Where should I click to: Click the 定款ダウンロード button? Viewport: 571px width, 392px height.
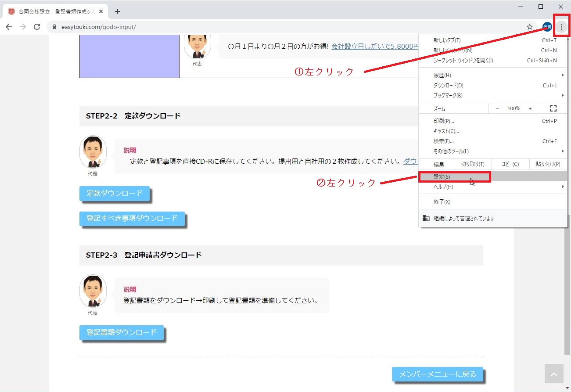(115, 193)
